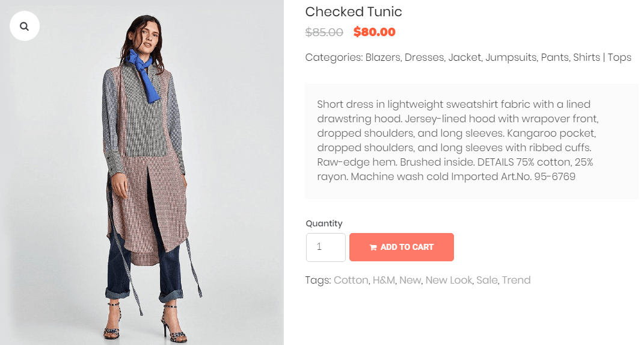Focus the Quantity input field

click(x=326, y=247)
